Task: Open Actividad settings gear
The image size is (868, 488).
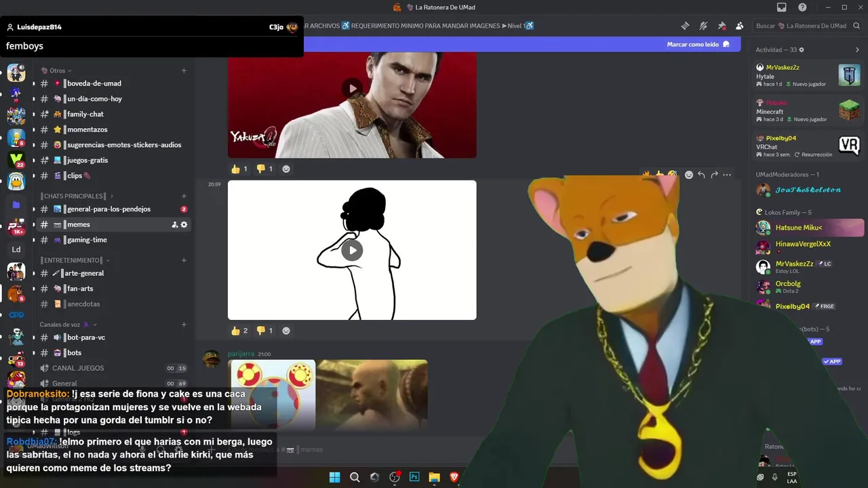Action: 802,49
